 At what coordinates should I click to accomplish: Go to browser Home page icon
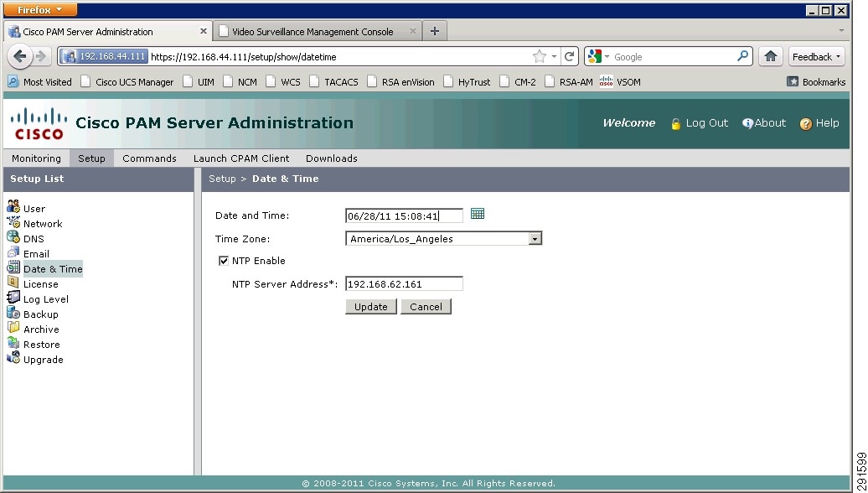tap(771, 56)
